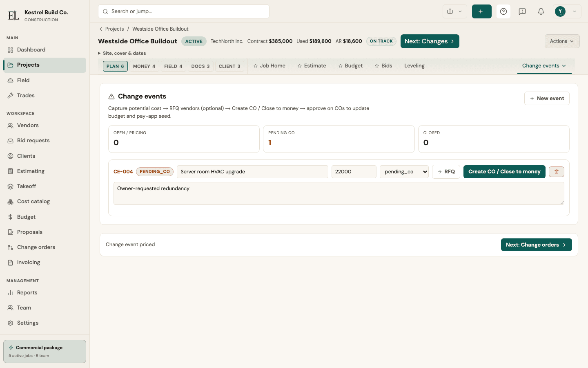This screenshot has height=368, width=588.
Task: Click Create CO / Close to money
Action: tap(504, 172)
